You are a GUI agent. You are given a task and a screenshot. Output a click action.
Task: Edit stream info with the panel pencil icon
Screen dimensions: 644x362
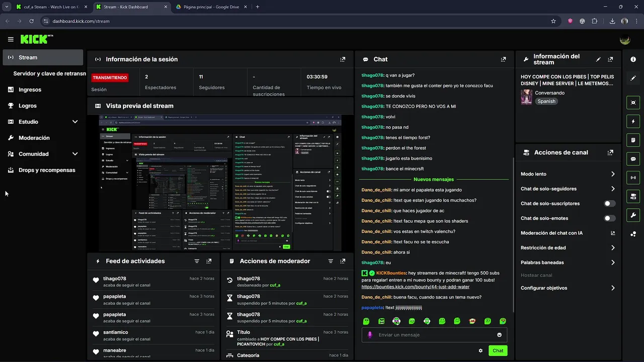pos(598,59)
